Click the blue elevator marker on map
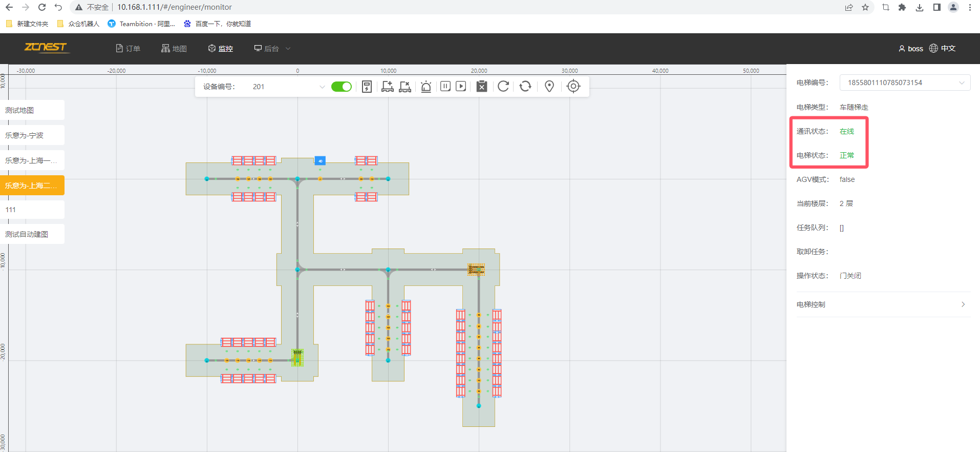980x452 pixels. tap(320, 161)
